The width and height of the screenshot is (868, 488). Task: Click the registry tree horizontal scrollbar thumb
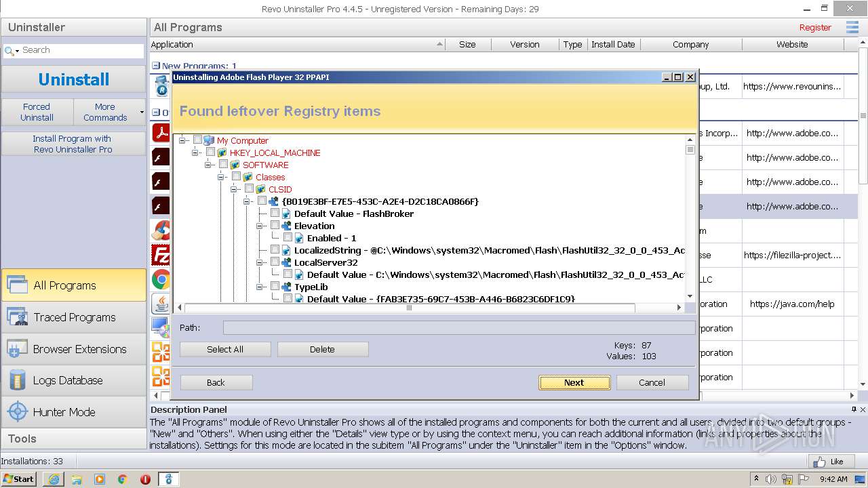(409, 308)
